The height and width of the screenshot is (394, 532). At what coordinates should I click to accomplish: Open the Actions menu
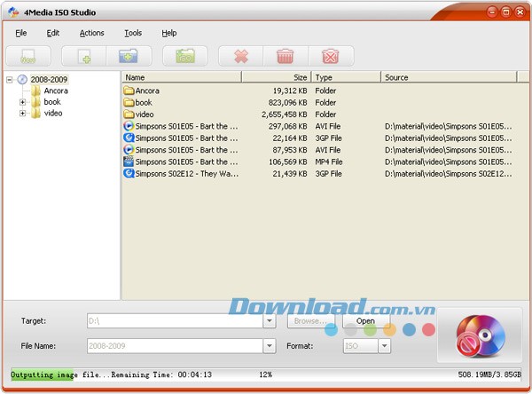pyautogui.click(x=91, y=33)
